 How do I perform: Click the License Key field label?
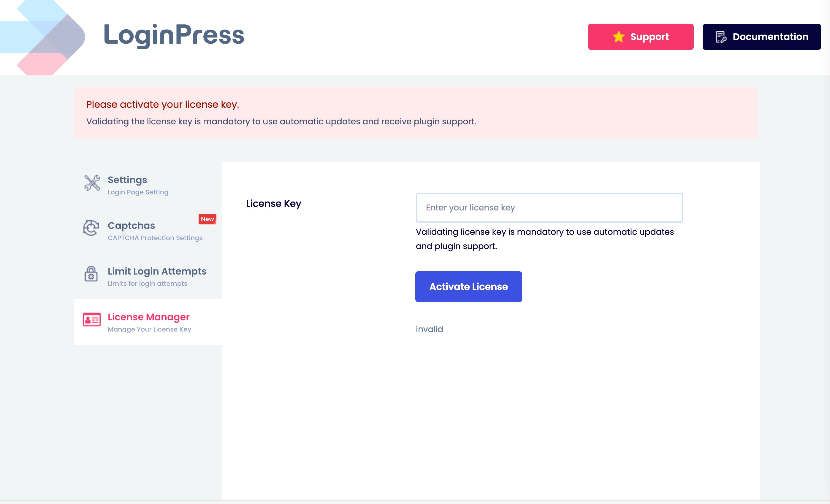(x=273, y=204)
